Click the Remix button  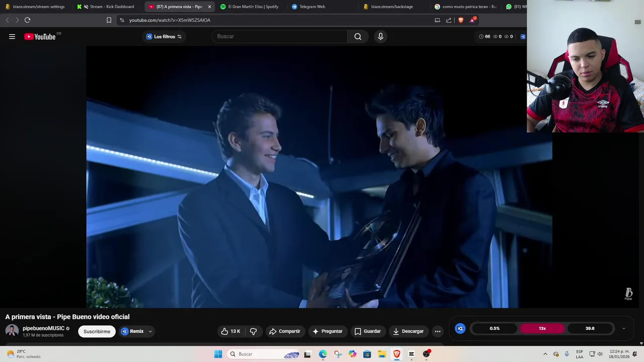[133, 331]
